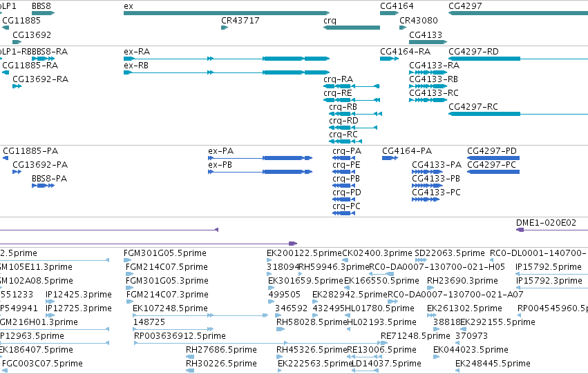The image size is (588, 374).
Task: Click the crq-PE protein label
Action: point(346,165)
